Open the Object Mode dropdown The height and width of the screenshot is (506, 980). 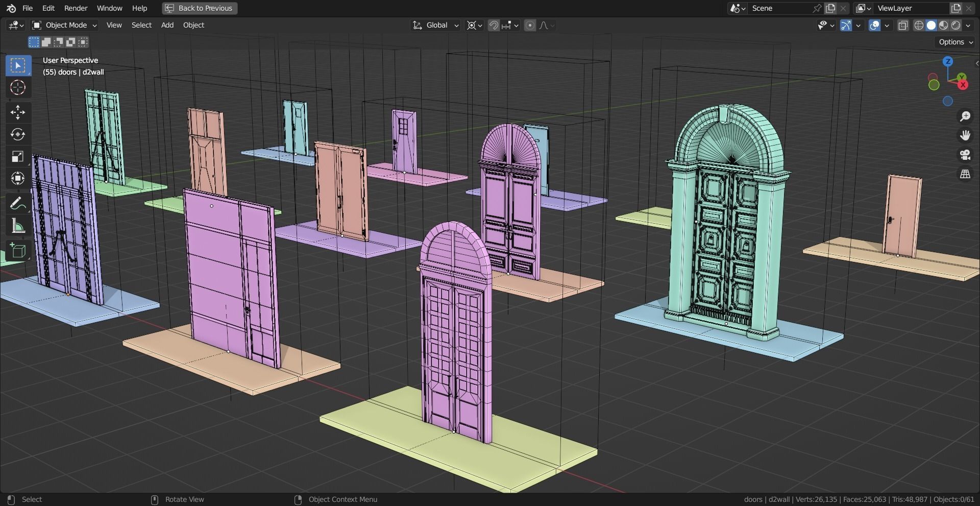click(64, 25)
